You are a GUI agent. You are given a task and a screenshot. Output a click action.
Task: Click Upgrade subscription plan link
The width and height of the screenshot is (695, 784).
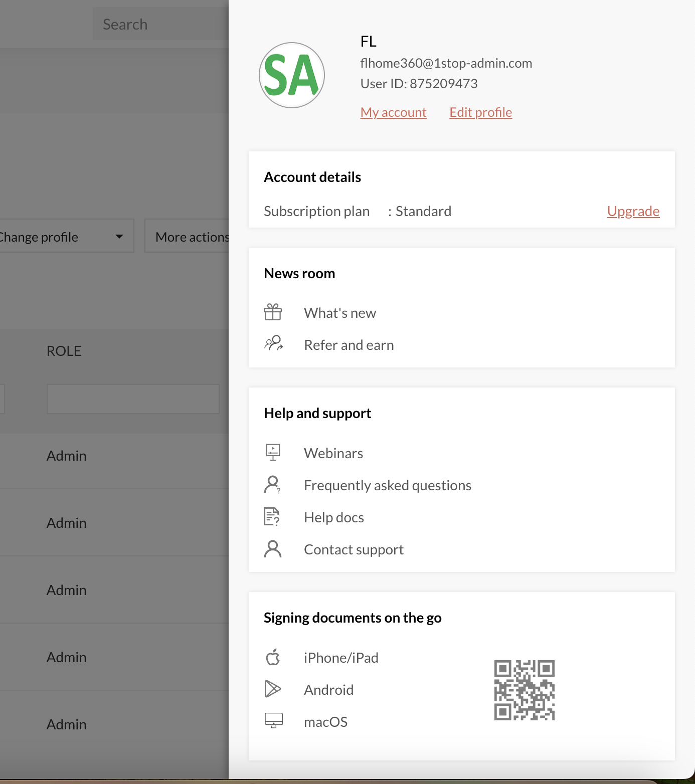coord(633,211)
